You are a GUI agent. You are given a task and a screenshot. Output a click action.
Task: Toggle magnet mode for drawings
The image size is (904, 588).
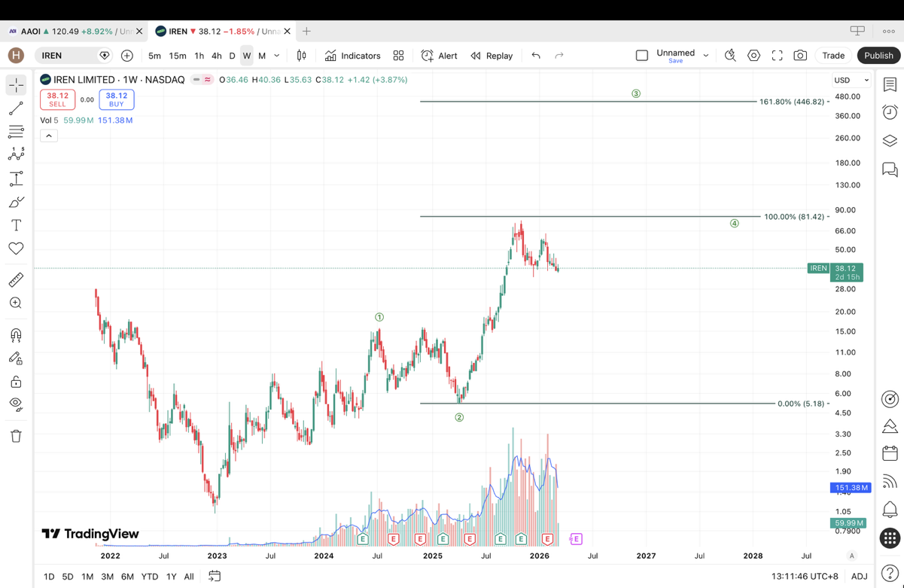(x=16, y=335)
